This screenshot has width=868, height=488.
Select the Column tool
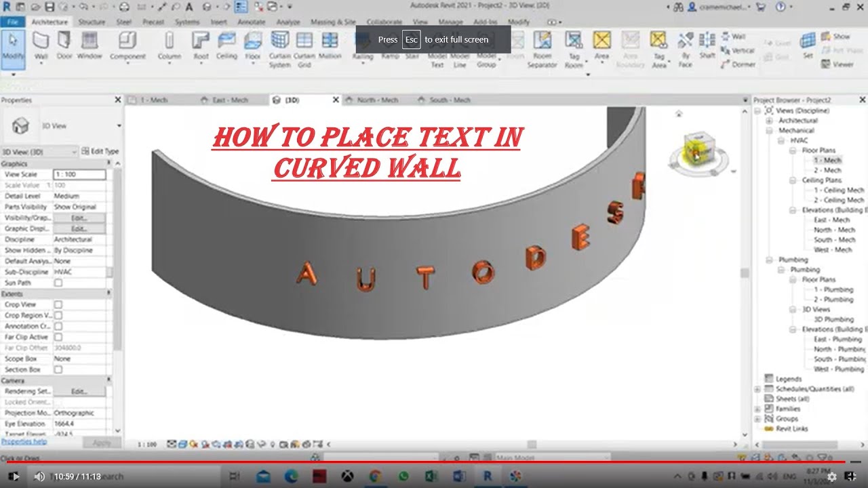click(x=169, y=46)
